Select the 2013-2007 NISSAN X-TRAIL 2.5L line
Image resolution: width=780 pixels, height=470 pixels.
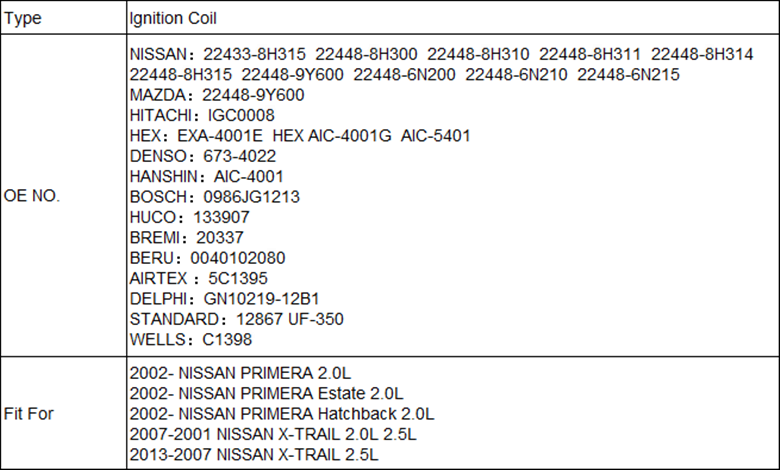pos(254,455)
